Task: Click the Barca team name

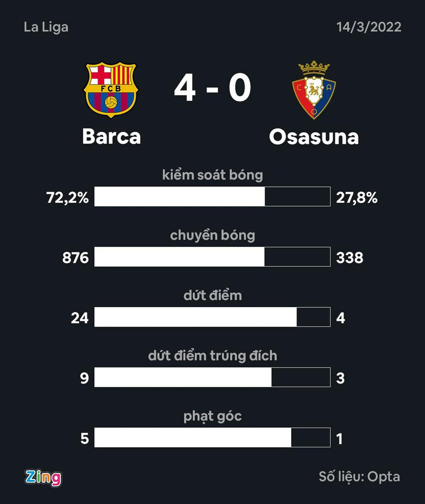Action: [x=111, y=136]
